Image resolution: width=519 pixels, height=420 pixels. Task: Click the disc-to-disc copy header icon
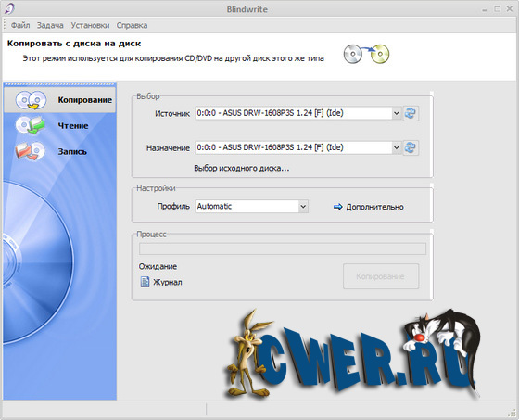[366, 54]
